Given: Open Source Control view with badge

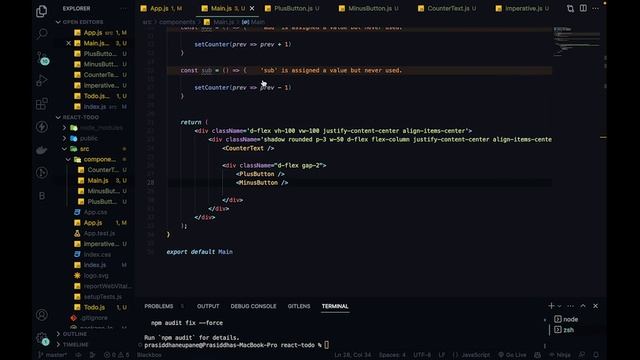Looking at the screenshot, I should pyautogui.click(x=42, y=58).
